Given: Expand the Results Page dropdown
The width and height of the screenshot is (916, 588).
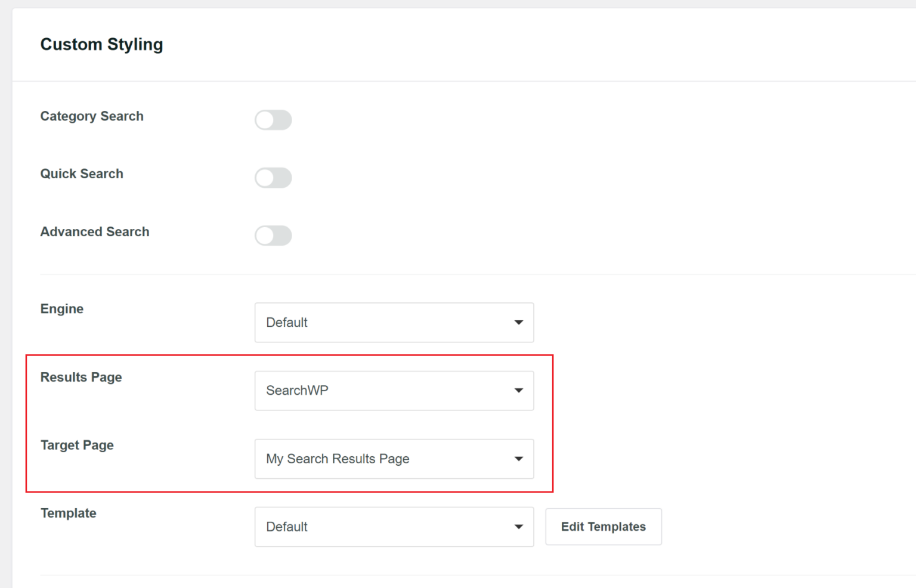Looking at the screenshot, I should (394, 391).
